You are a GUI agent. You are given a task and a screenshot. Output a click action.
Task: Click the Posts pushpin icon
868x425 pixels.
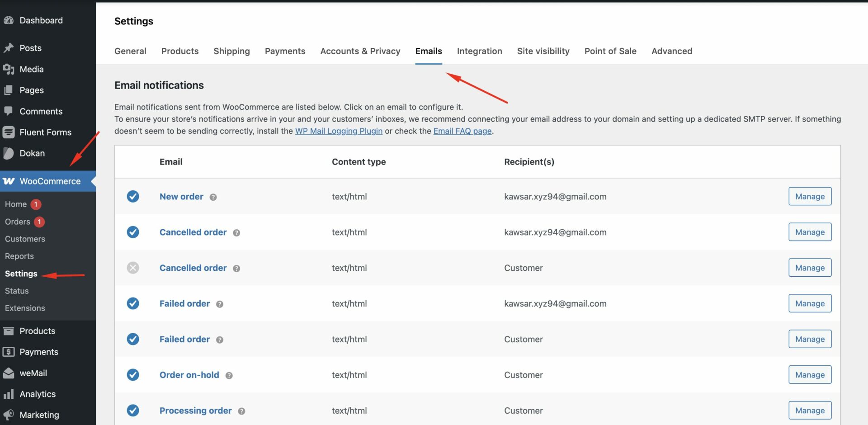[x=9, y=48]
